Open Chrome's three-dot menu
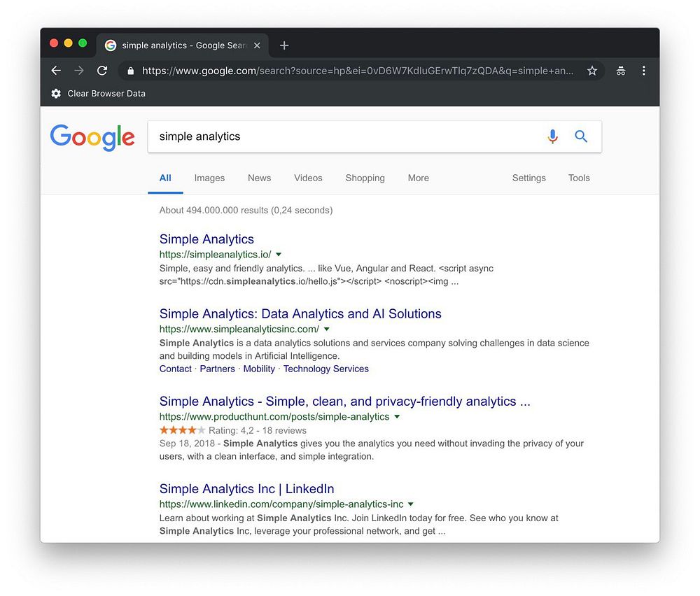 (643, 71)
